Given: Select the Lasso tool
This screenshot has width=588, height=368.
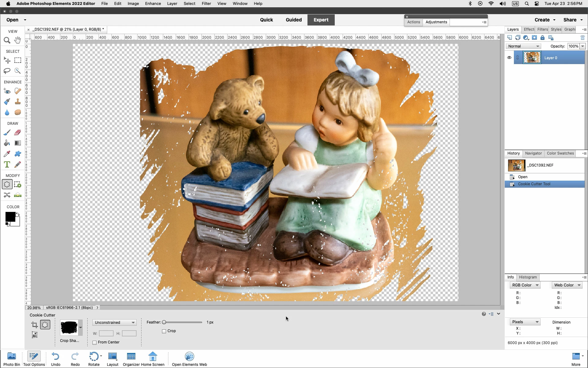Looking at the screenshot, I should 7,71.
